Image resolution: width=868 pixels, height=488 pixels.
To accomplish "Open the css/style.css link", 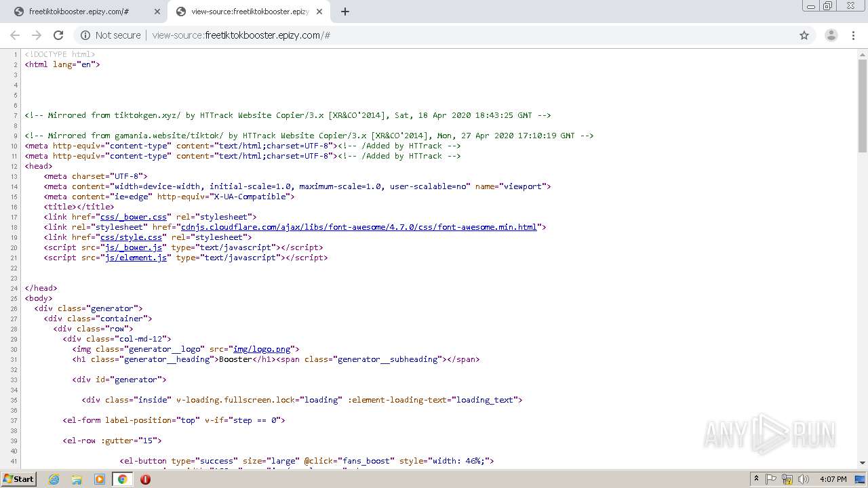I will pyautogui.click(x=132, y=237).
